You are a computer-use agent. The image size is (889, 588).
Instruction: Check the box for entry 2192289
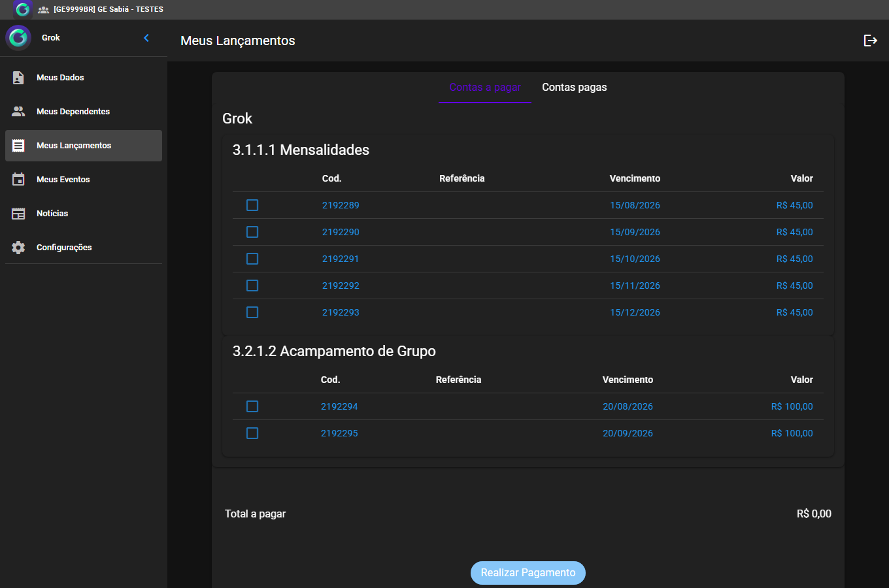[x=252, y=205]
